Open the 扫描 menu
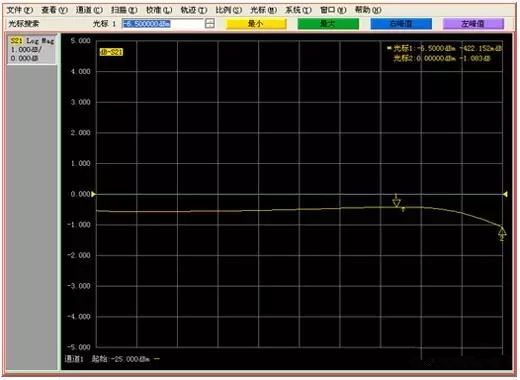Screen dimensions: 520x380 click(x=124, y=10)
